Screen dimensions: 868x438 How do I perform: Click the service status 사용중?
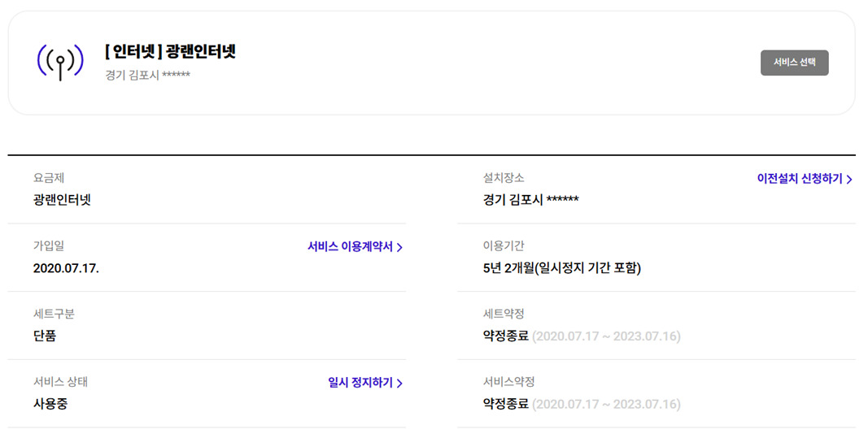pos(50,404)
